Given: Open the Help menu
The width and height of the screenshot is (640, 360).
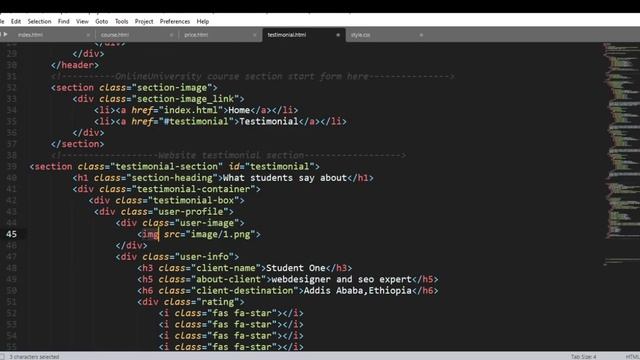Looking at the screenshot, I should point(203,21).
